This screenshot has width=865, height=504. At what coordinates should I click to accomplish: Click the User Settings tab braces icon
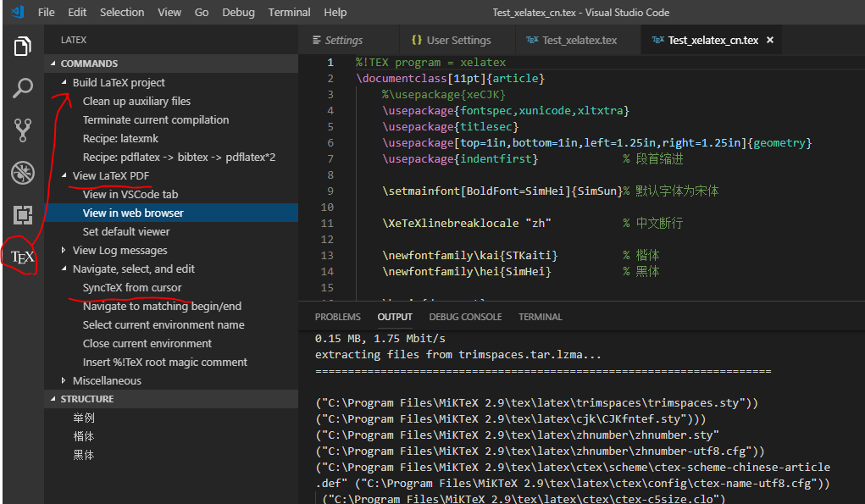point(417,40)
